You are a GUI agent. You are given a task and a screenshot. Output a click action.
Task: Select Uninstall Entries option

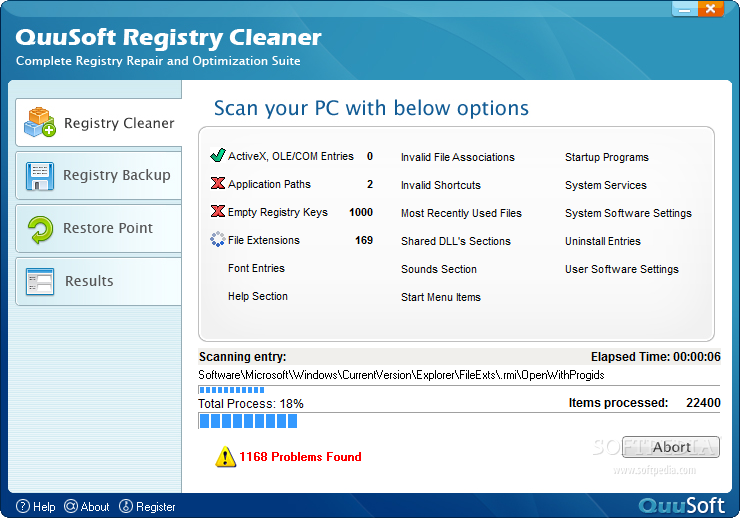tap(603, 241)
